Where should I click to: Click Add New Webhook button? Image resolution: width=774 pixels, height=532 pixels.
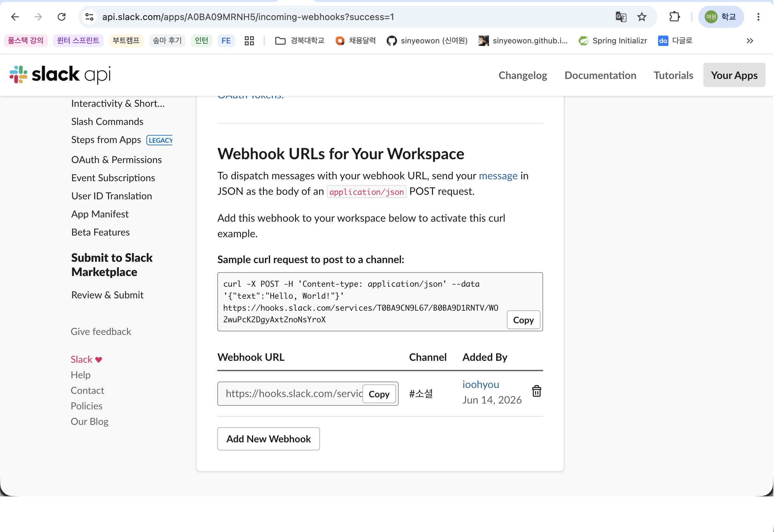[x=268, y=439]
